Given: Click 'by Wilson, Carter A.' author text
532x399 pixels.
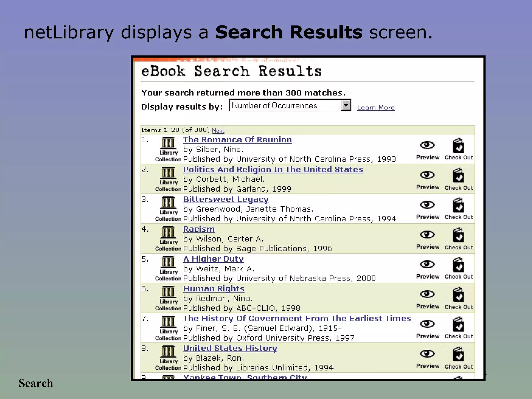Looking at the screenshot, I should coord(223,239).
